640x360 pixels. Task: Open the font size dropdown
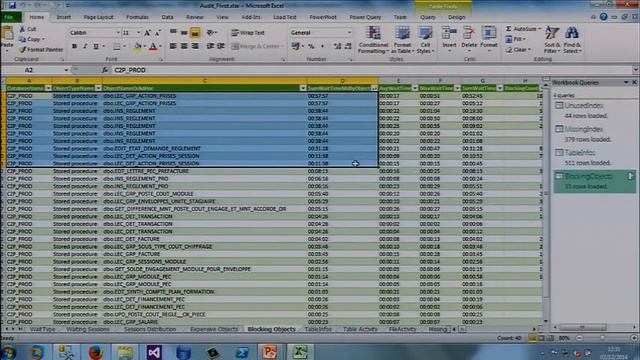click(x=138, y=33)
